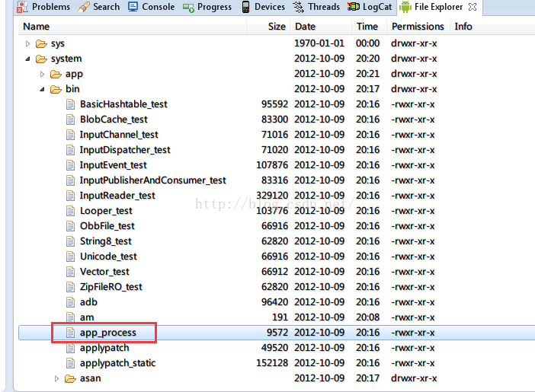Click the size value 9572
The width and height of the screenshot is (535, 392).
(277, 333)
